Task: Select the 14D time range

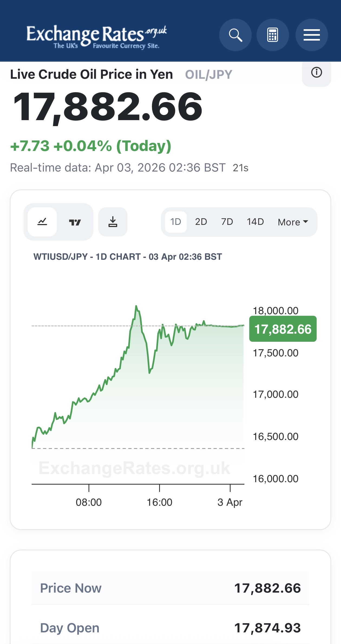Action: (x=255, y=222)
